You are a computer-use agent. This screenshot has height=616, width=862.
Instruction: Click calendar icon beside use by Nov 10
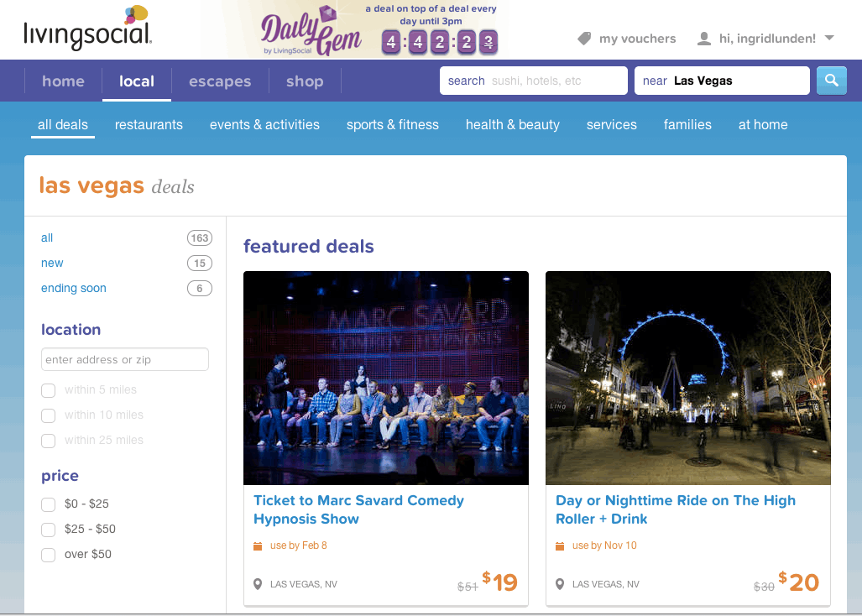pos(560,546)
